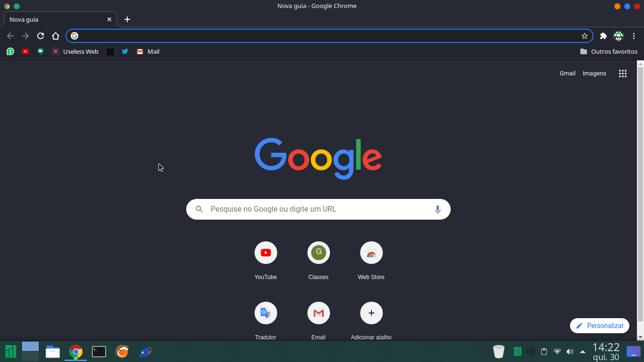This screenshot has width=644, height=362.
Task: Launch the blue fish taskbar icon
Action: (146, 352)
